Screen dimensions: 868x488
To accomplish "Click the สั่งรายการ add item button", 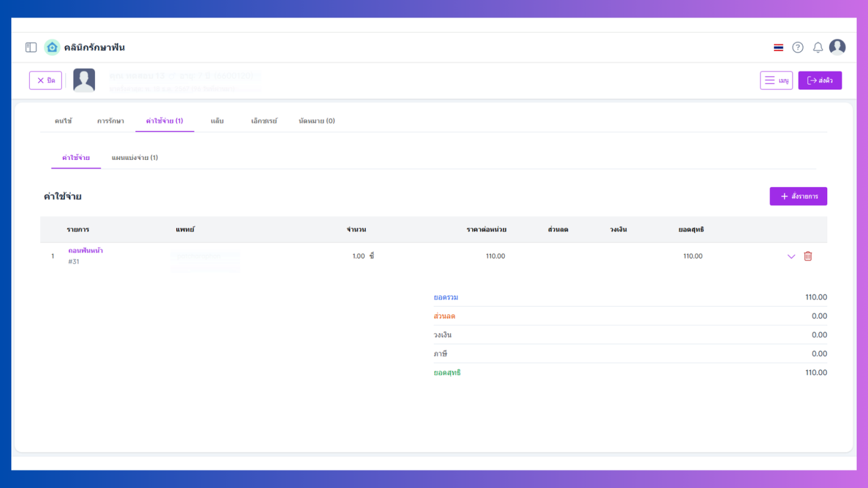I will coord(798,196).
